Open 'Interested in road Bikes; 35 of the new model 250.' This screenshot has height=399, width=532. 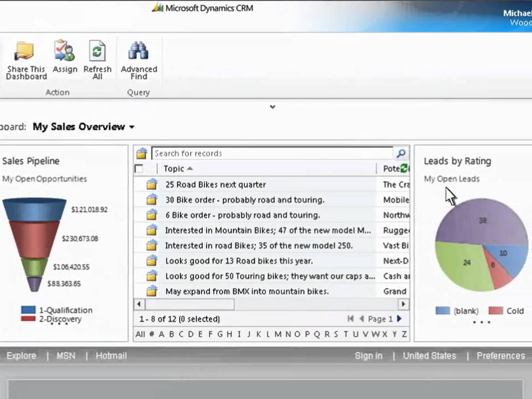pyautogui.click(x=259, y=245)
